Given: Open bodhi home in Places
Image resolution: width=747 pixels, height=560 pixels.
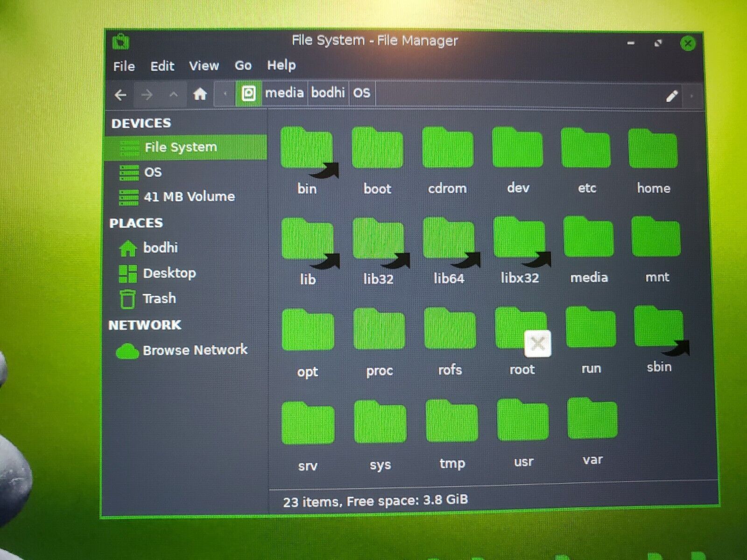Looking at the screenshot, I should click(186, 248).
